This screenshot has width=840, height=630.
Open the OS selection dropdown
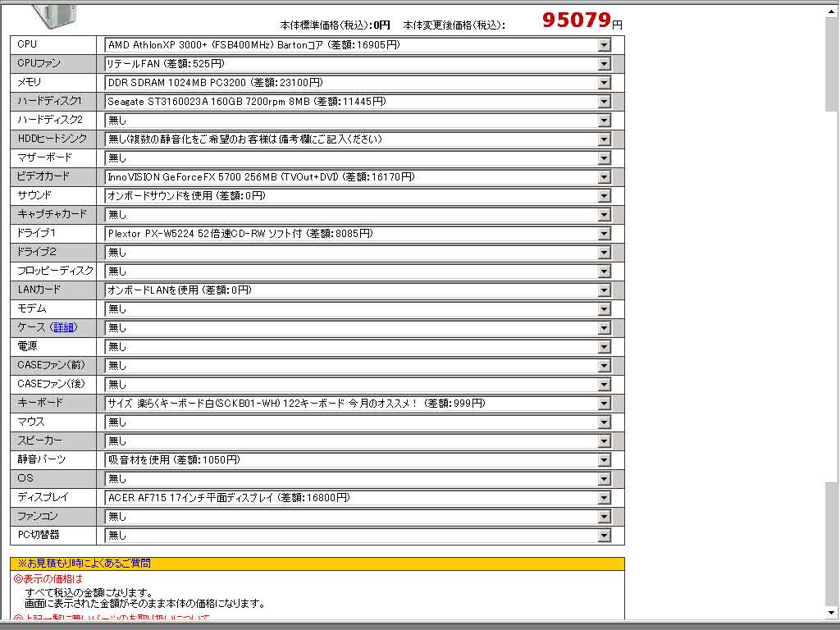[x=604, y=479]
